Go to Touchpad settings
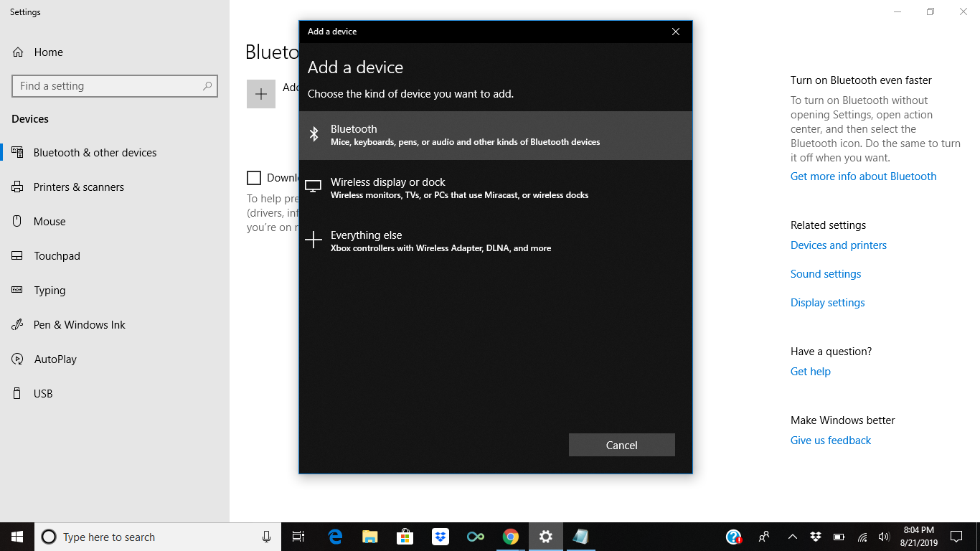Screen dimensions: 980x551 point(57,256)
